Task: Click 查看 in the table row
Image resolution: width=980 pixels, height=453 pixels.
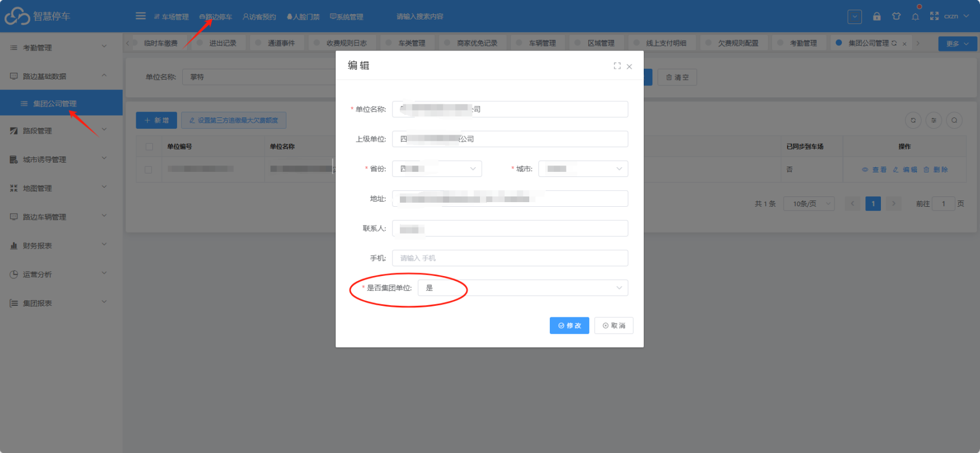Action: point(874,170)
